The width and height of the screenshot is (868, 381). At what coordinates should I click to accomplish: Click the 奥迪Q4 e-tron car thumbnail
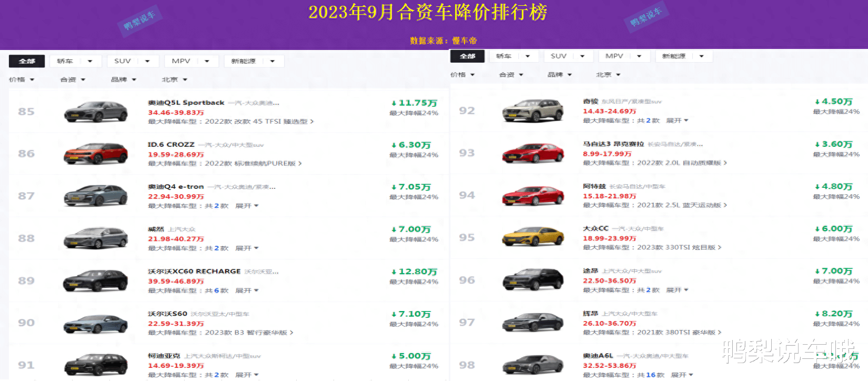96,196
